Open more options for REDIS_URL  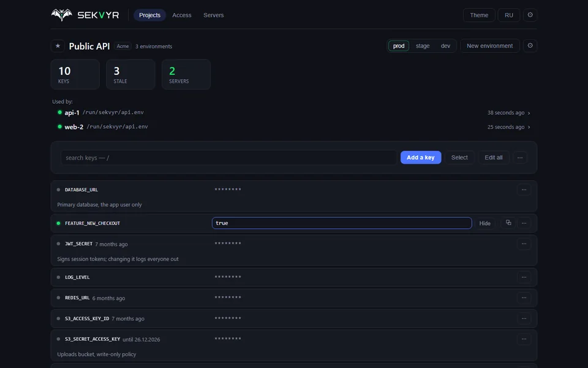pos(524,298)
